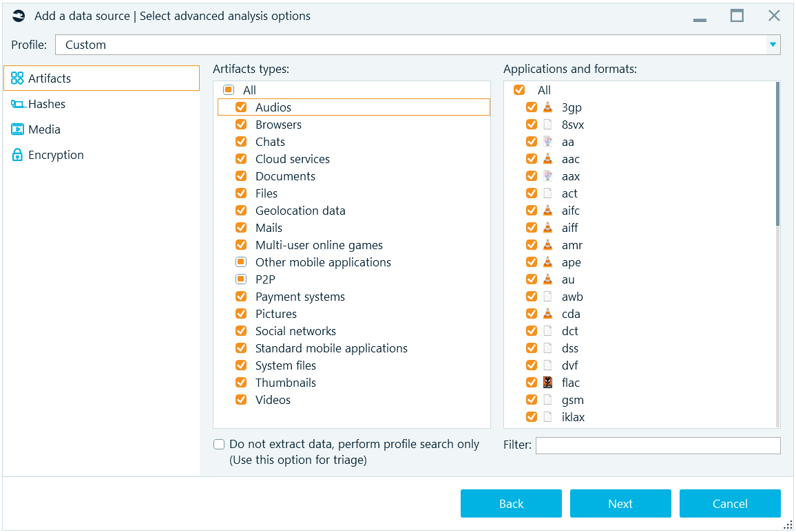
Task: Click the formats list scrollbar
Action: pyautogui.click(x=777, y=155)
